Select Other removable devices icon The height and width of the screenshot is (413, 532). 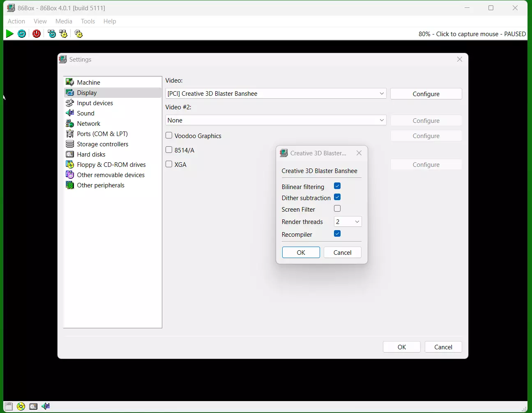pyautogui.click(x=70, y=175)
